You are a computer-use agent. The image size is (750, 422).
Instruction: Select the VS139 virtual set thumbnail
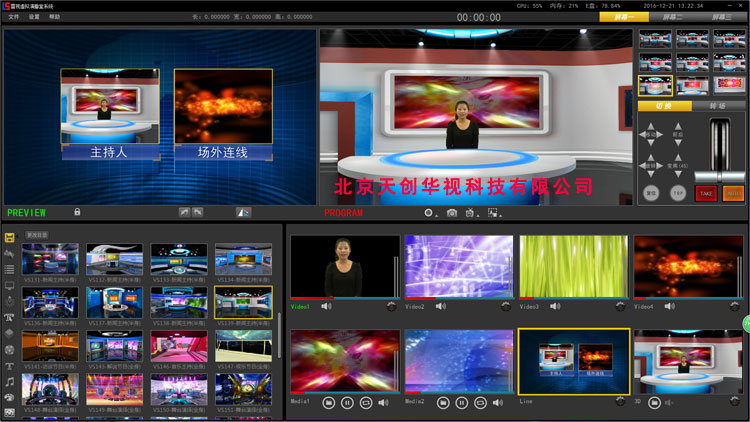point(243,303)
